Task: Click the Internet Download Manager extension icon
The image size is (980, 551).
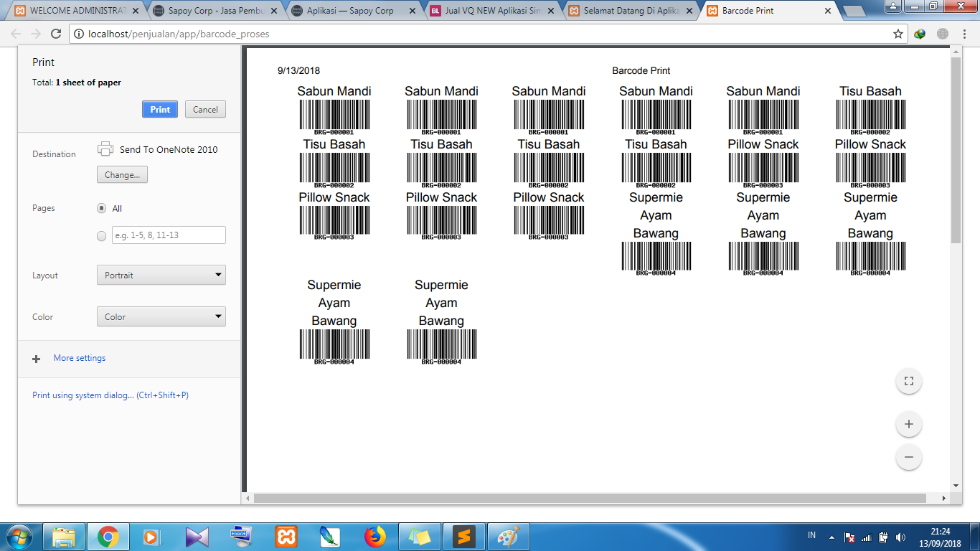Action: click(920, 34)
